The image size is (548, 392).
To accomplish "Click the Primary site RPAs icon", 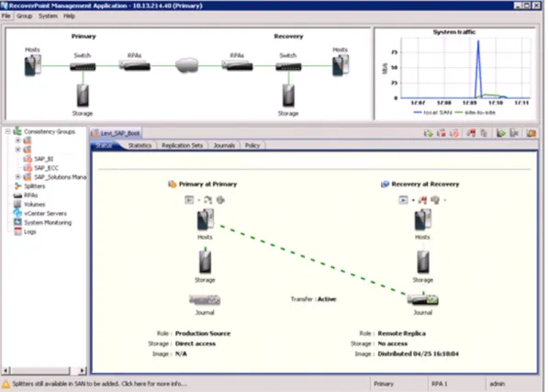I will (x=135, y=65).
